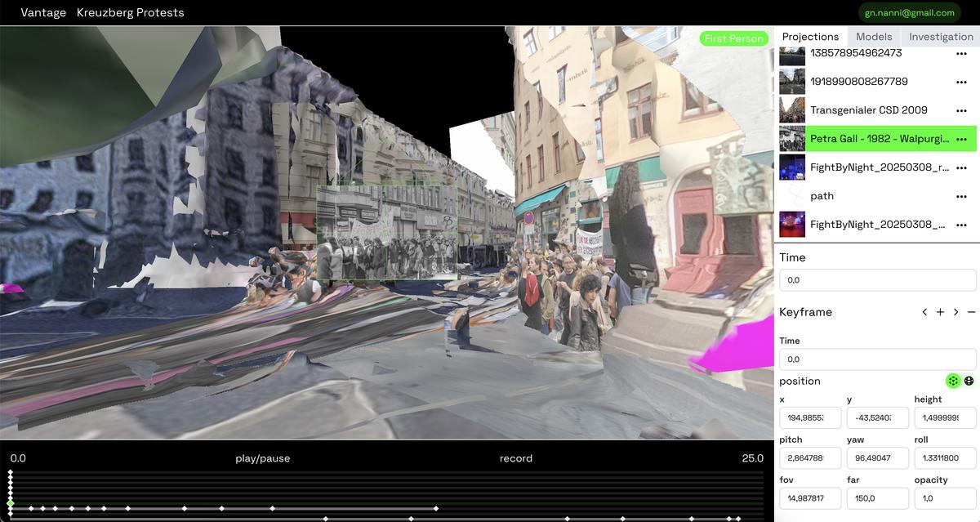Image resolution: width=980 pixels, height=522 pixels.
Task: Add a new keyframe with plus icon
Action: [x=940, y=312]
